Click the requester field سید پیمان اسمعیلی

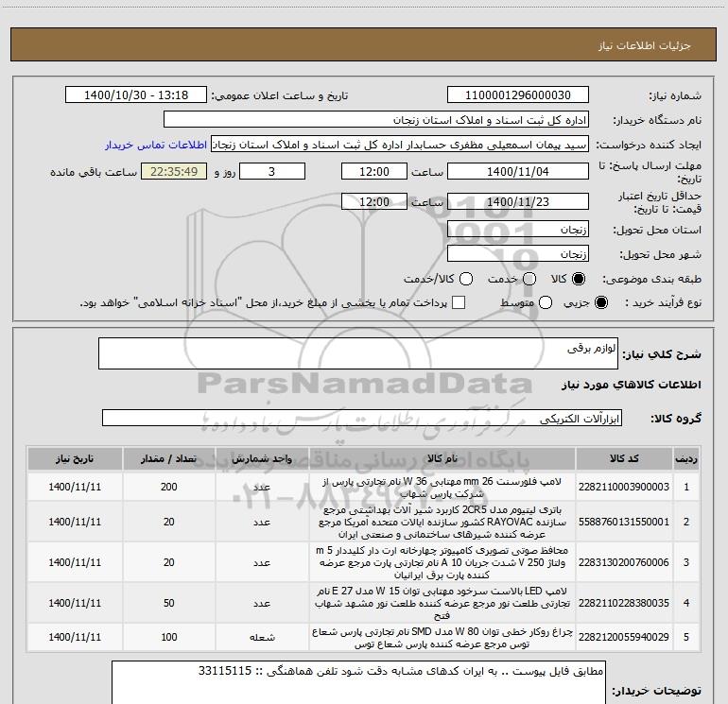[x=400, y=145]
